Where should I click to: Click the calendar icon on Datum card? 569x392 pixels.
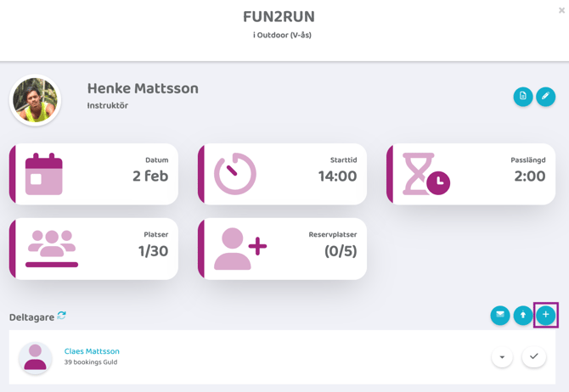coord(44,174)
